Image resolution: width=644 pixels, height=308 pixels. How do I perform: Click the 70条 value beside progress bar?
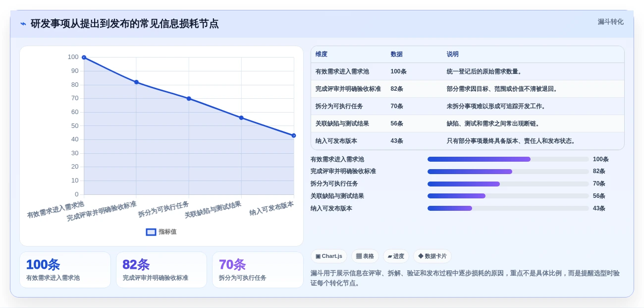click(x=599, y=184)
